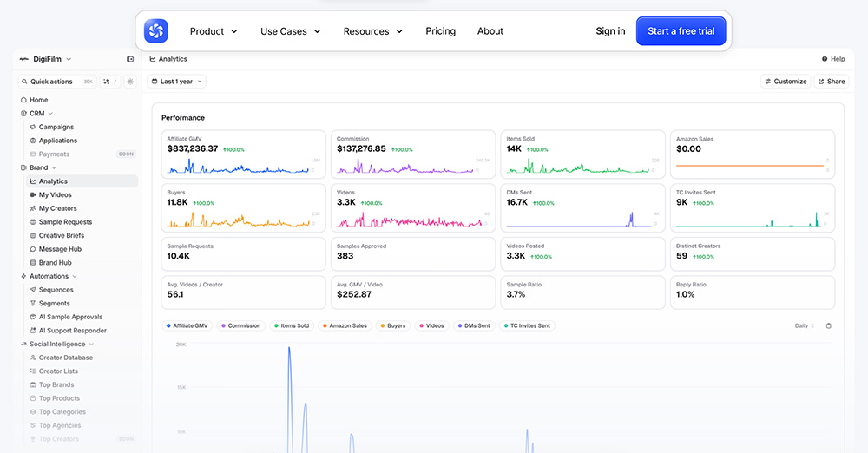Click the My Videos camera icon

click(33, 195)
